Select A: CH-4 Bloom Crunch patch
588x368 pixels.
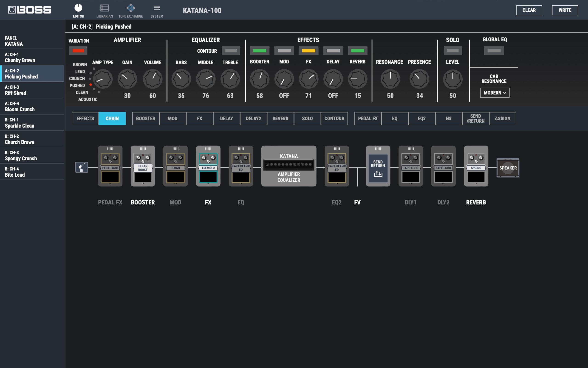32,106
